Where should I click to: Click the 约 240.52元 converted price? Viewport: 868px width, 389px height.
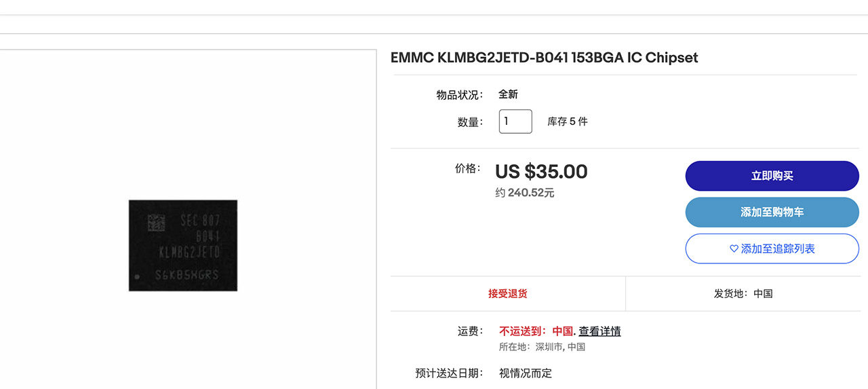[x=525, y=193]
